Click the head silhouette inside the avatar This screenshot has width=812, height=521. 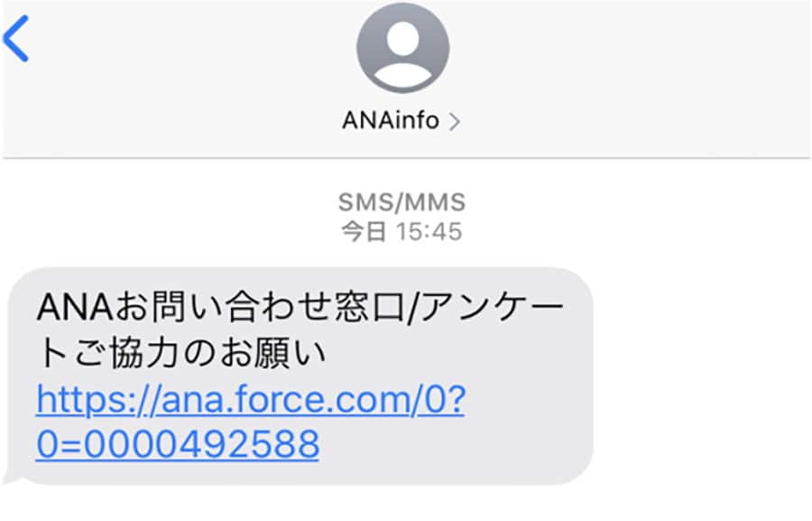(402, 39)
